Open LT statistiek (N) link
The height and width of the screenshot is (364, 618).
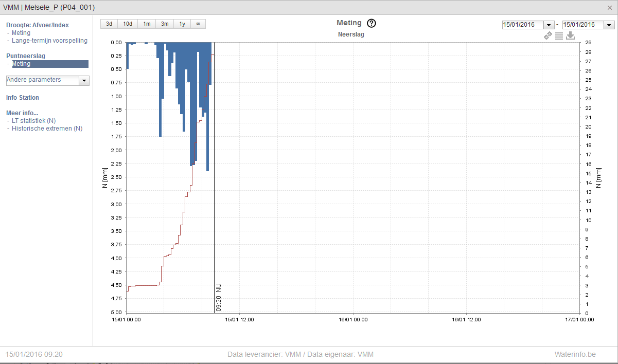pos(34,121)
